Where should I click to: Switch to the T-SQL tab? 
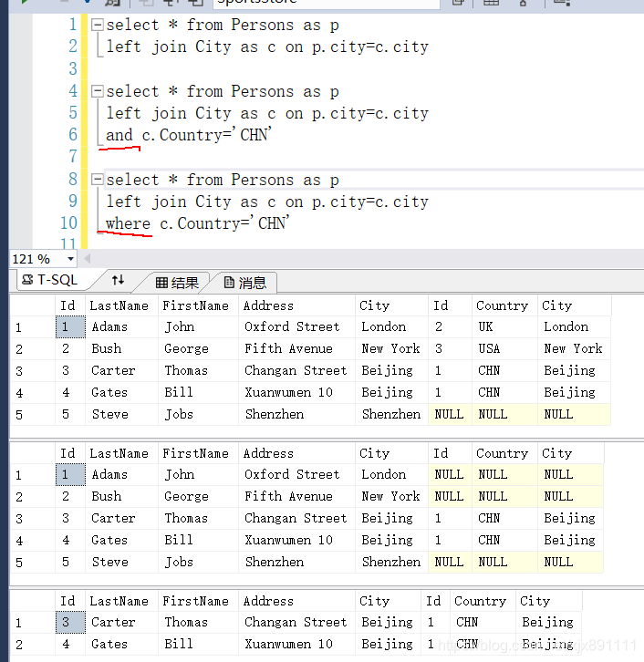tap(51, 280)
